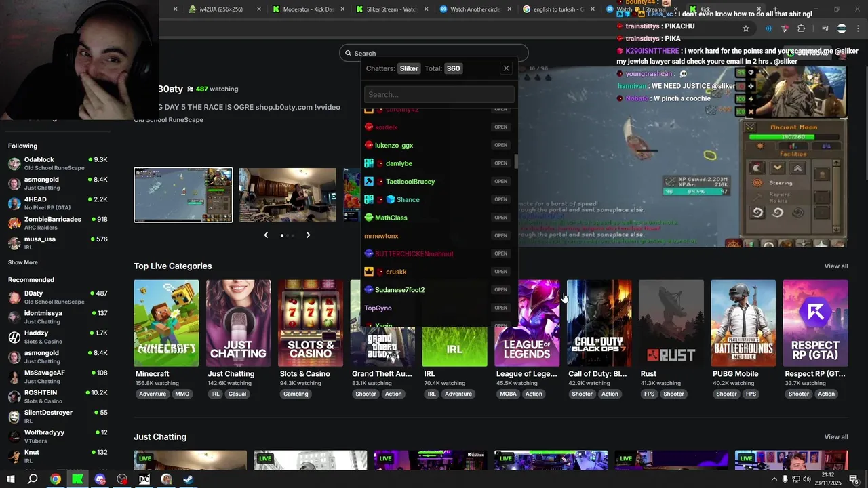Click OPEN next to Sudanese7foot2

pyautogui.click(x=500, y=289)
